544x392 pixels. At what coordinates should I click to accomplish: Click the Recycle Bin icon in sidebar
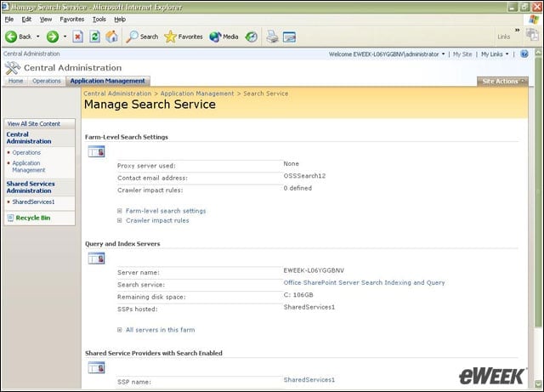click(x=10, y=218)
